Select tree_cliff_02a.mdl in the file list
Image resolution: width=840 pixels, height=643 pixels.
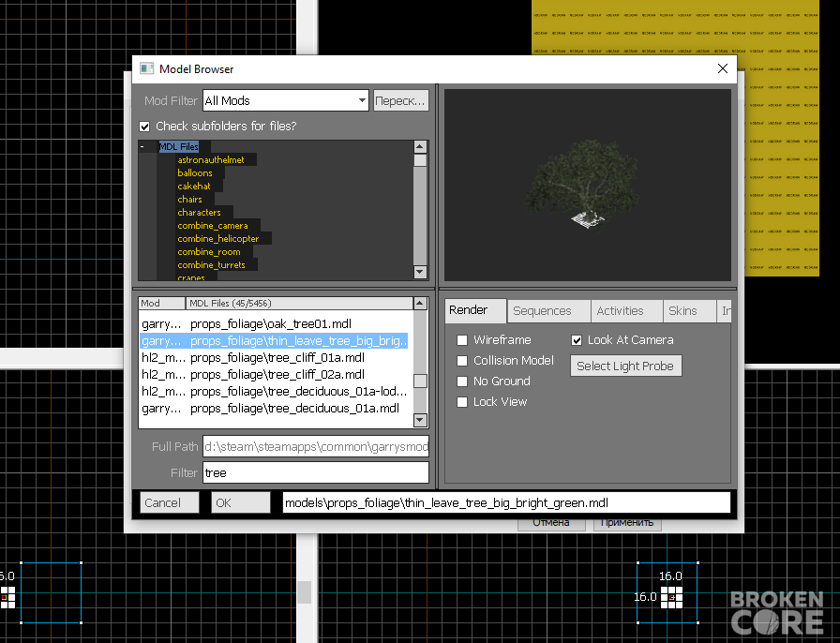[275, 375]
